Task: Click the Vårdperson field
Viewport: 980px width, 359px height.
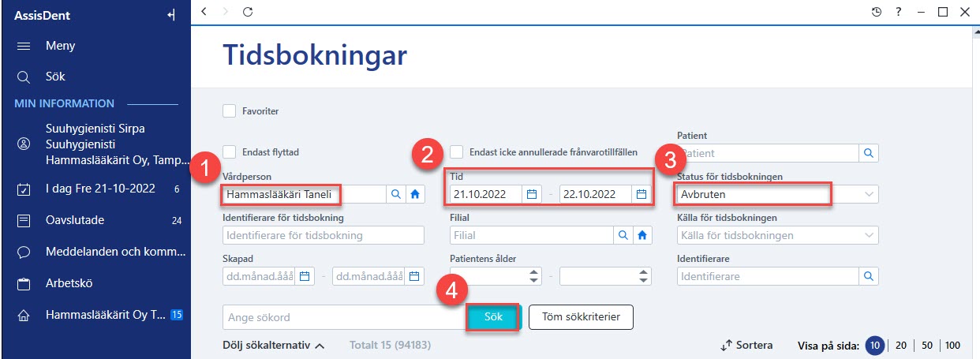Action: click(x=305, y=193)
